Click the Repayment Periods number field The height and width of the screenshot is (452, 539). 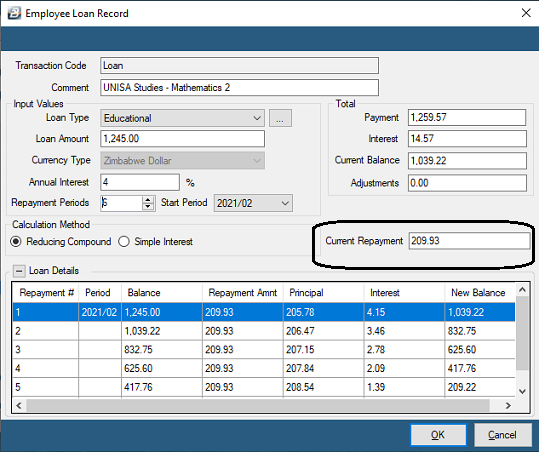point(121,203)
